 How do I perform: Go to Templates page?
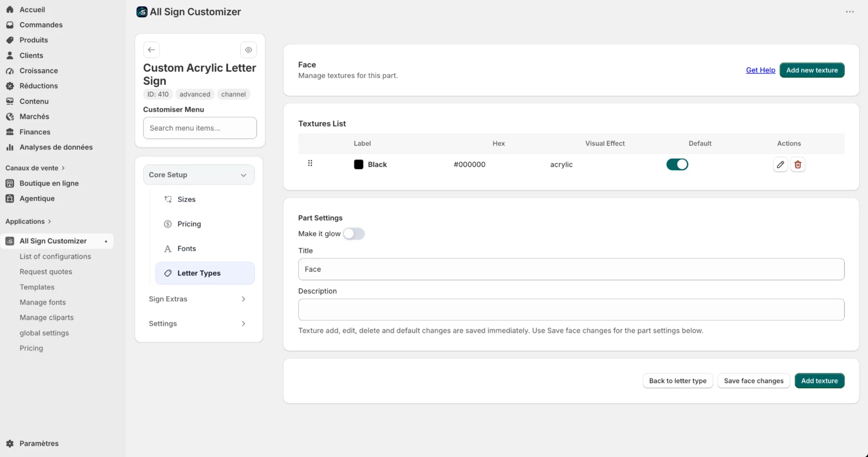coord(37,287)
